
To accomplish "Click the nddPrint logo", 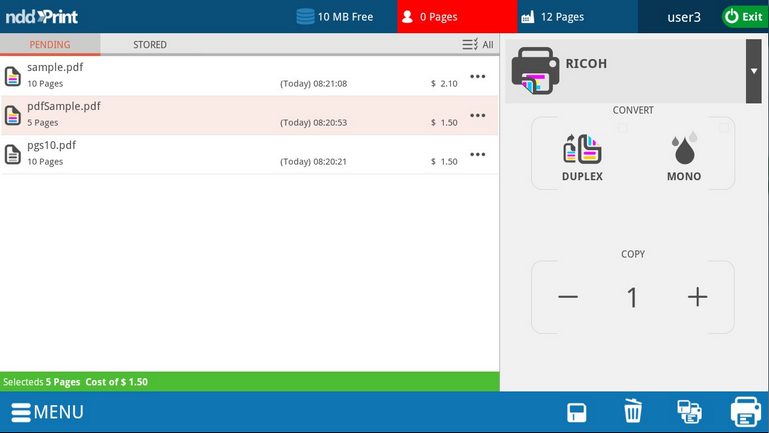I will (42, 17).
